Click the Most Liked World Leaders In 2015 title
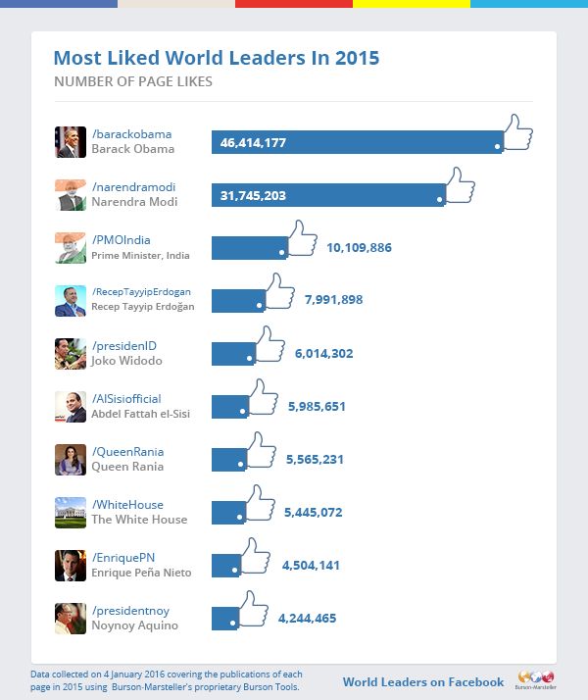 pos(216,59)
